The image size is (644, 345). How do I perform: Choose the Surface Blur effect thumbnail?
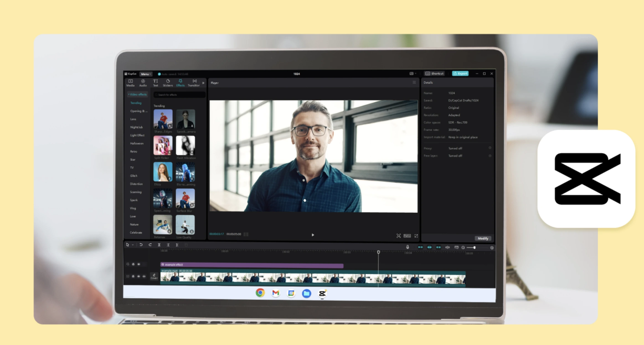click(x=186, y=198)
